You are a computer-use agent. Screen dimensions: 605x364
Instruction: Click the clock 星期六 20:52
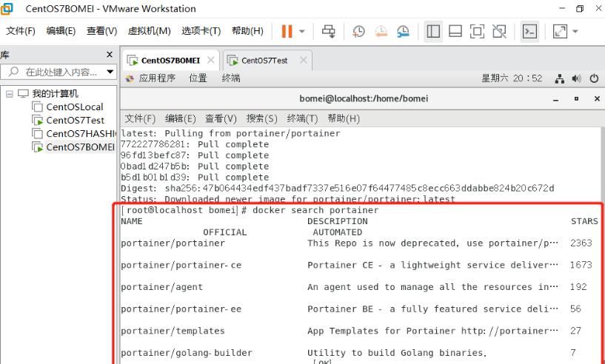[x=512, y=78]
